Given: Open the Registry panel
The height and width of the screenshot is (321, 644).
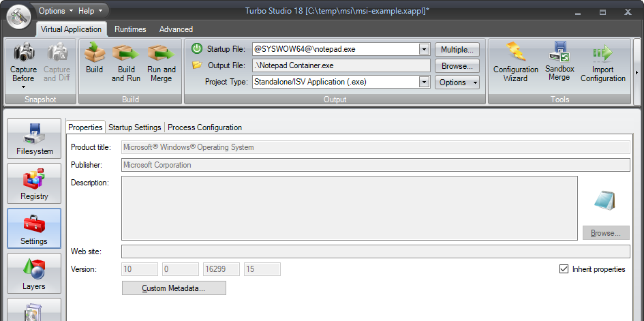Looking at the screenshot, I should [34, 183].
